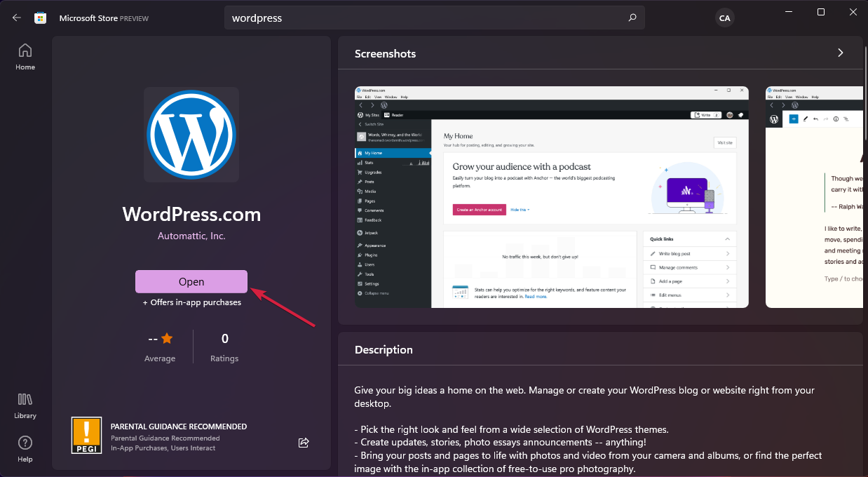The height and width of the screenshot is (477, 868).
Task: Click Offers in-app purchases text
Action: point(191,302)
